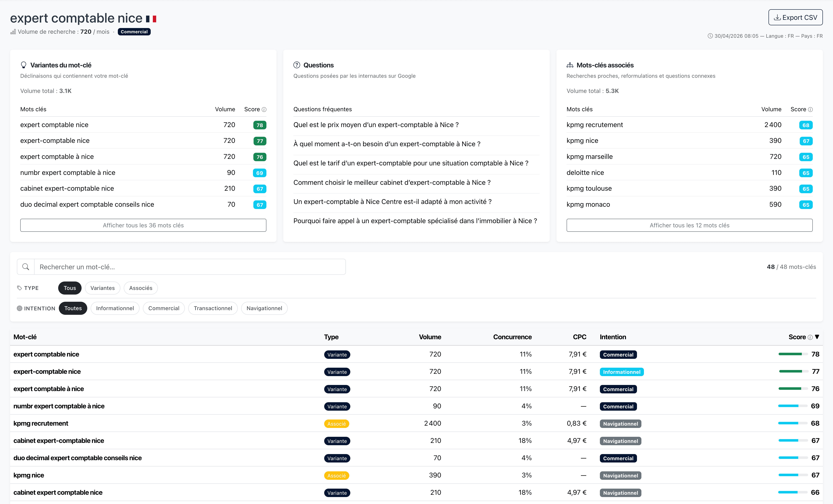Screen dimensions: 833x504
Task: Toggle sort direction with Score arrow
Action: click(x=817, y=337)
